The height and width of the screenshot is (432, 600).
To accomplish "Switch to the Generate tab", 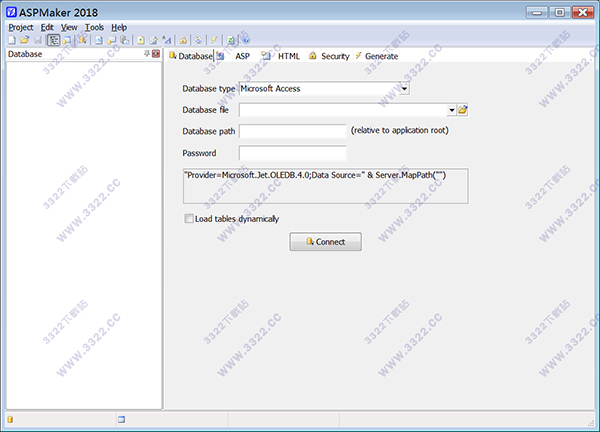I will 377,56.
